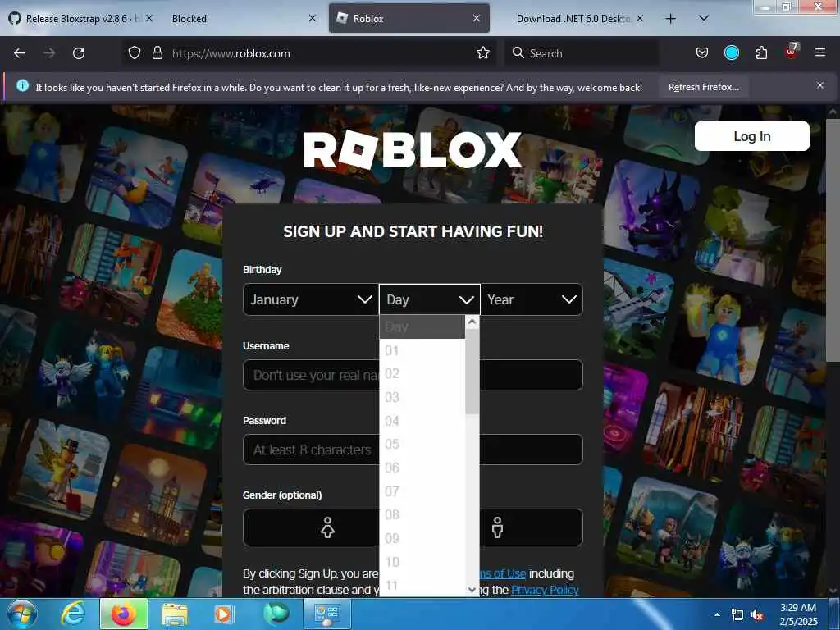This screenshot has height=630, width=840.
Task: Close the Download .NET 6.0 tab
Action: click(640, 19)
